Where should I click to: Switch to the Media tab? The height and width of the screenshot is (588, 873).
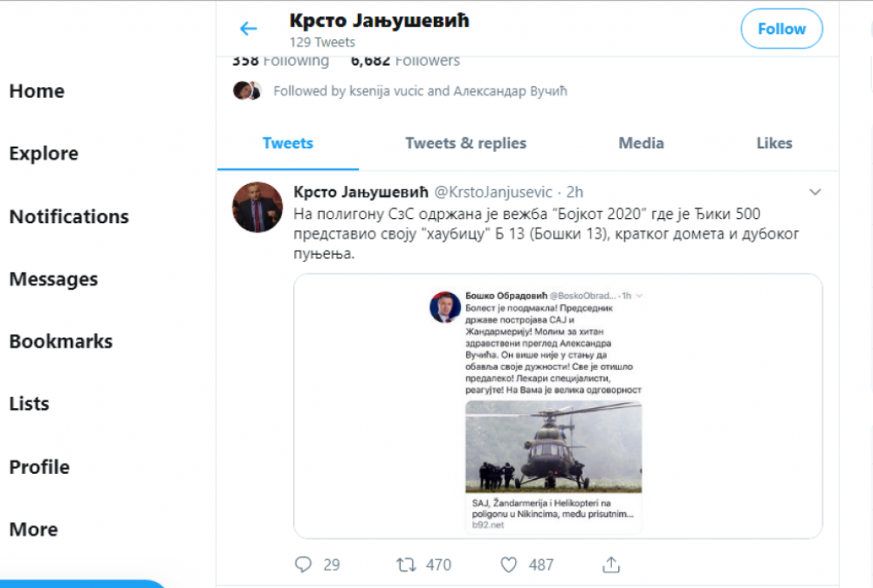(641, 143)
